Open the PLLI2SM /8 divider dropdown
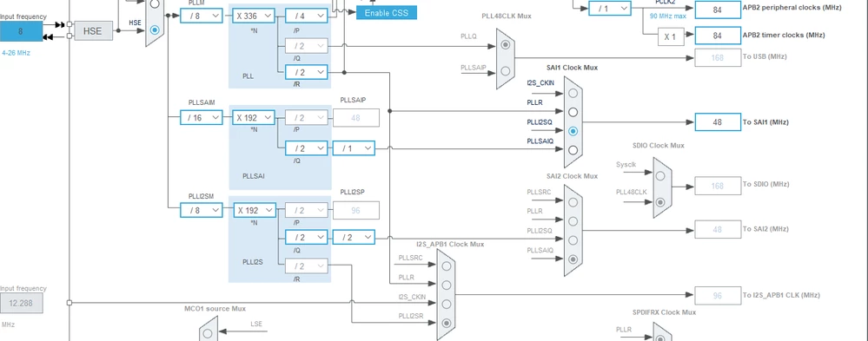This screenshot has width=868, height=341. 201,210
